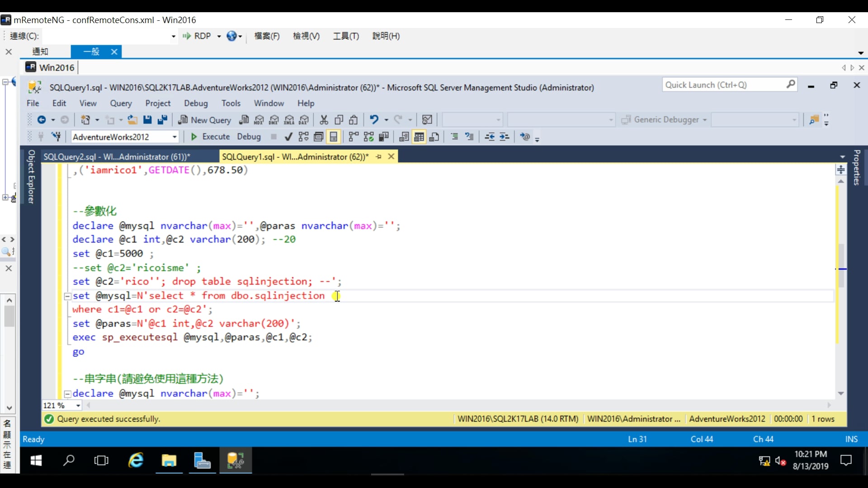Click the Undo arrow icon
Viewport: 868px width, 488px height.
[374, 120]
